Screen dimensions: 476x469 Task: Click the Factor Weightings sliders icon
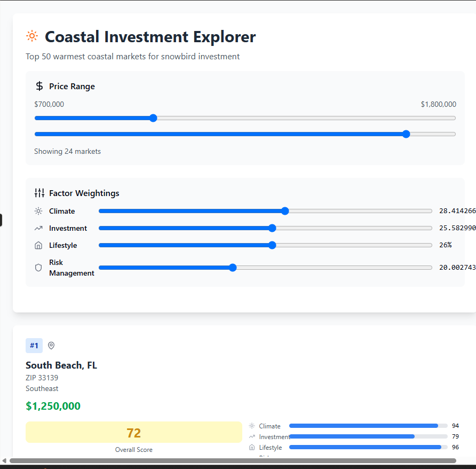click(x=39, y=193)
